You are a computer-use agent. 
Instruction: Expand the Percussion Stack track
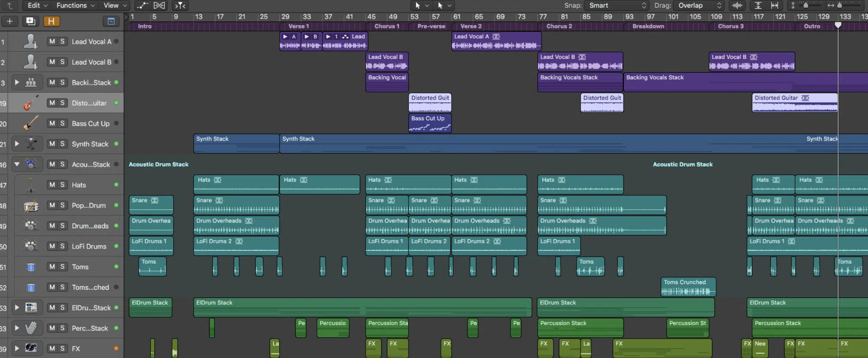tap(17, 328)
